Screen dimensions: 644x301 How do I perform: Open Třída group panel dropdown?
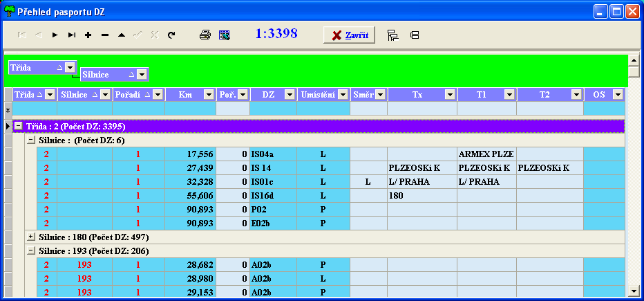70,67
